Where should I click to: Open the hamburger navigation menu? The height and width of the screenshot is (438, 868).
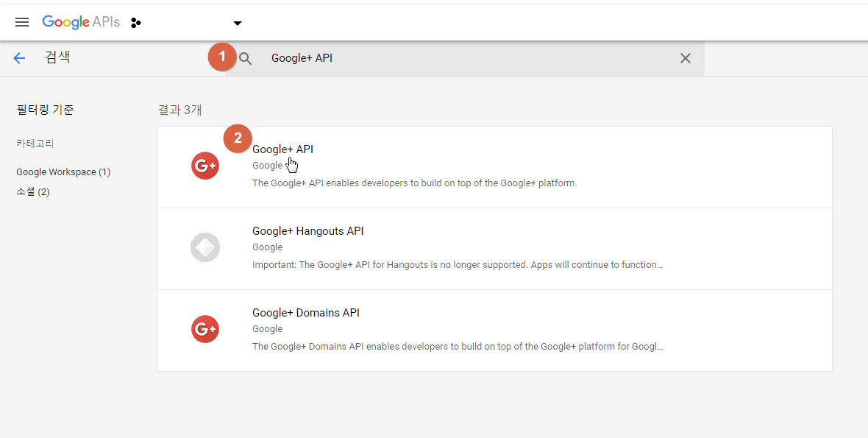click(22, 23)
